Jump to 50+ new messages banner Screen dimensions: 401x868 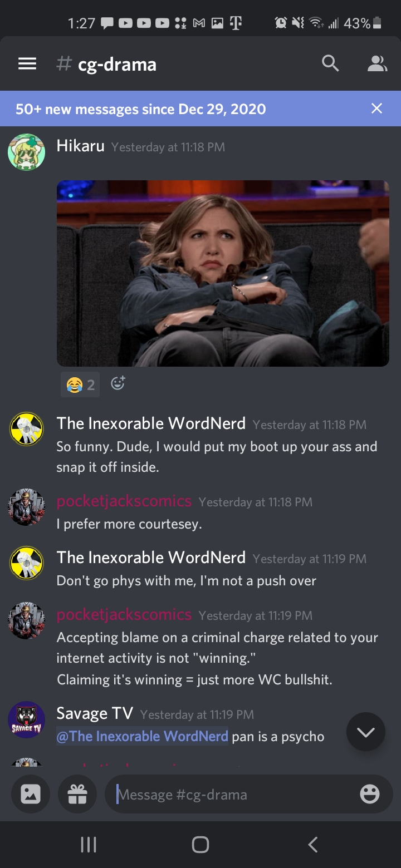(141, 108)
